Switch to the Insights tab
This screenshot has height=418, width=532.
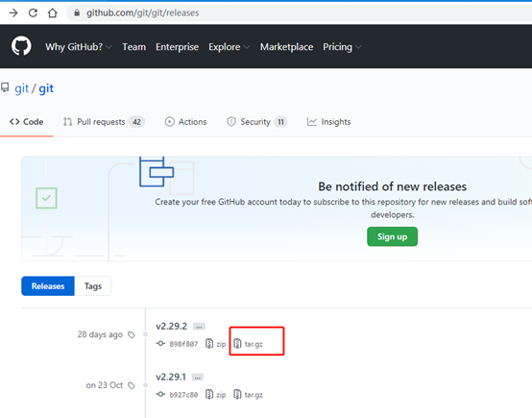point(328,122)
